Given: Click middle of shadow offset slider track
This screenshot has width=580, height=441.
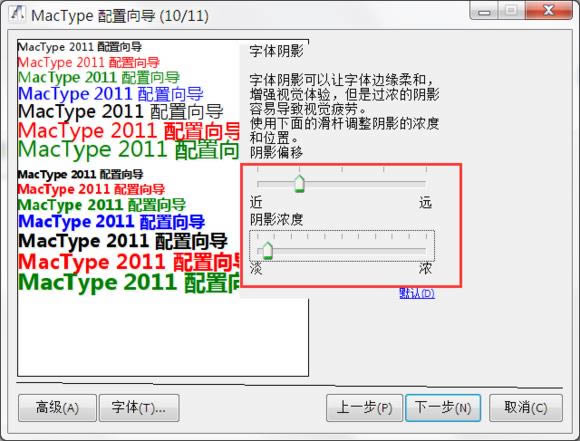Looking at the screenshot, I should (x=341, y=183).
